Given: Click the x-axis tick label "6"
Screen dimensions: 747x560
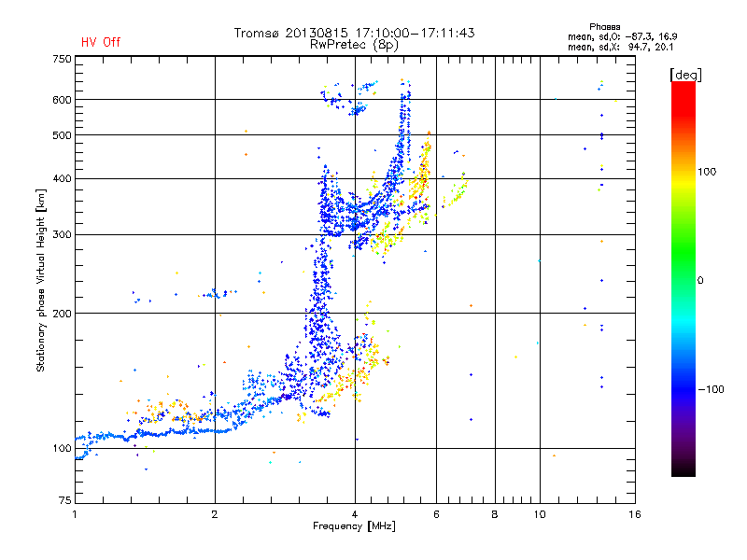Looking at the screenshot, I should (x=436, y=514).
